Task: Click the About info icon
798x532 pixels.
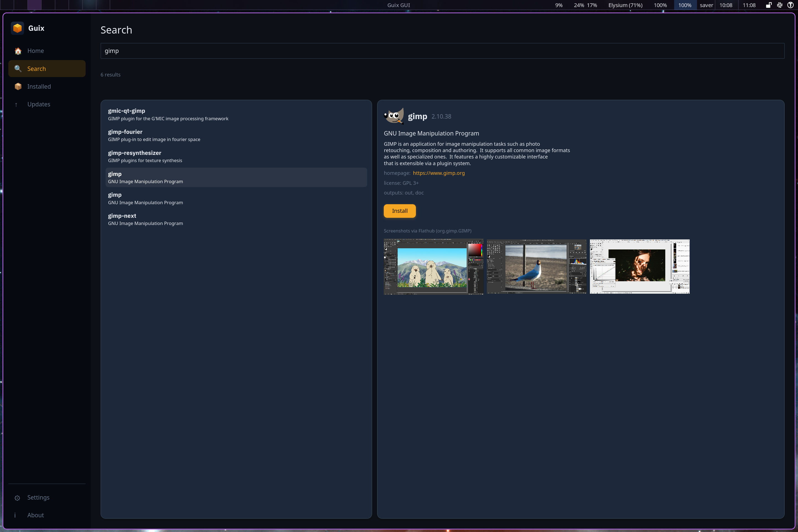Action: click(15, 515)
